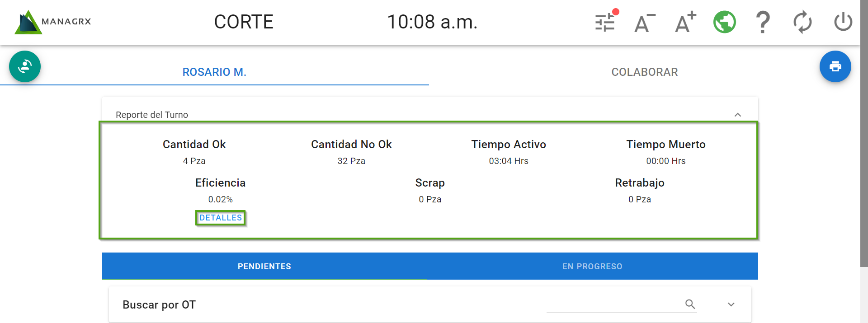Expand the Buscar por OT section
The height and width of the screenshot is (323, 868).
click(x=731, y=304)
